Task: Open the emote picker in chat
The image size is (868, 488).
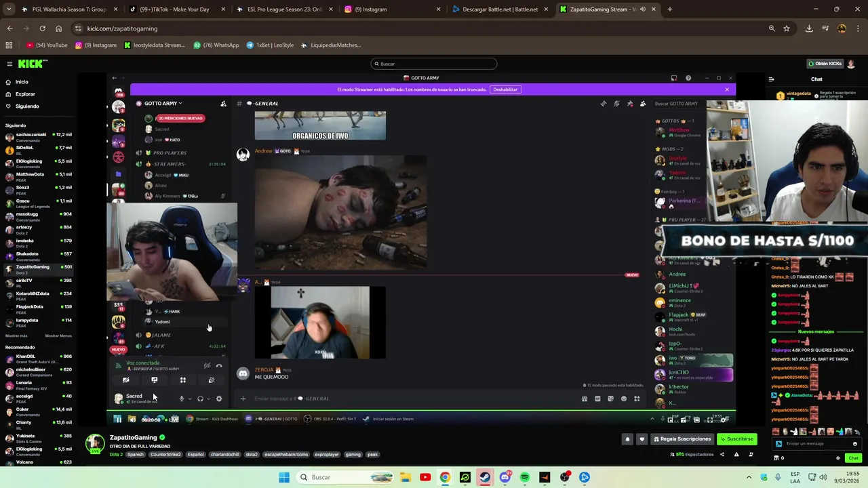Action: pyautogui.click(x=854, y=444)
